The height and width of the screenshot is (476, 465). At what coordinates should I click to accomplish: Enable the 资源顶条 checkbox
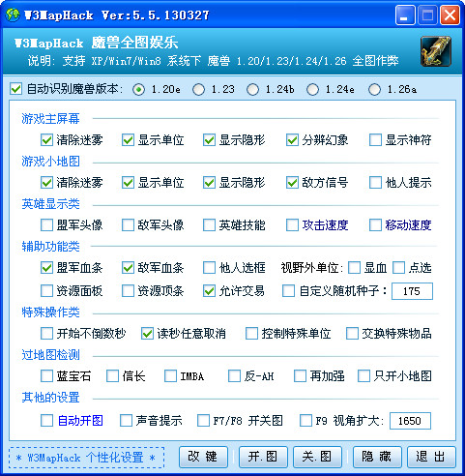[128, 291]
